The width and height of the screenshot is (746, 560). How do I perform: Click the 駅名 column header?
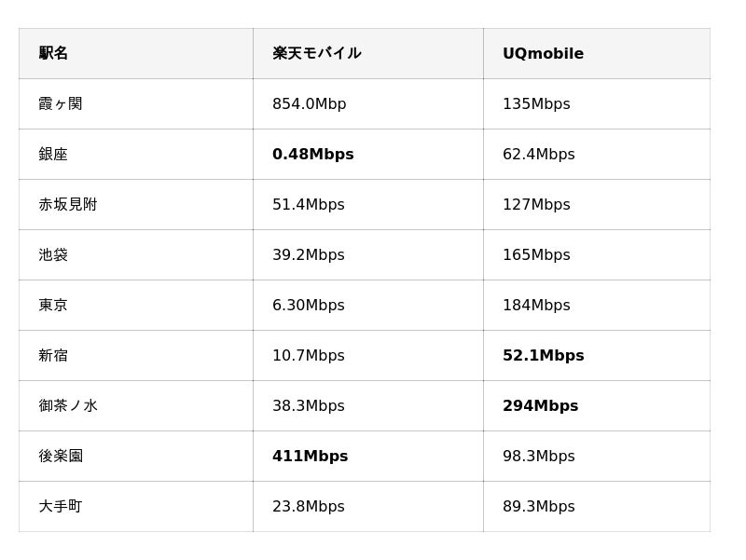[x=53, y=53]
